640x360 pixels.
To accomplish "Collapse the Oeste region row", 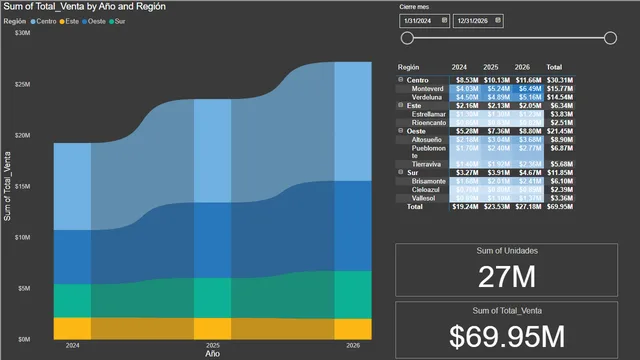I will click(400, 131).
